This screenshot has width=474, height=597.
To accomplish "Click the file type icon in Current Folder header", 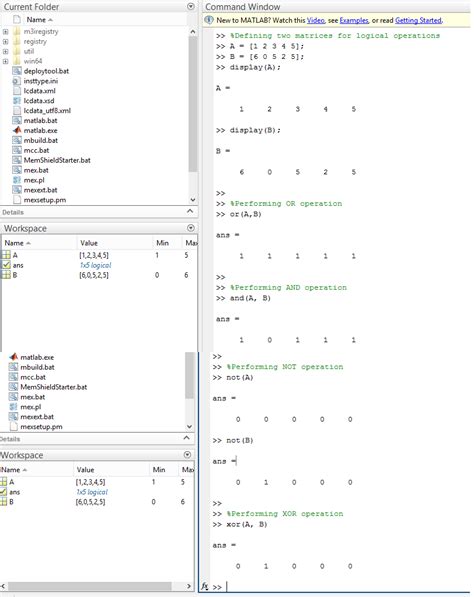I will tap(17, 19).
